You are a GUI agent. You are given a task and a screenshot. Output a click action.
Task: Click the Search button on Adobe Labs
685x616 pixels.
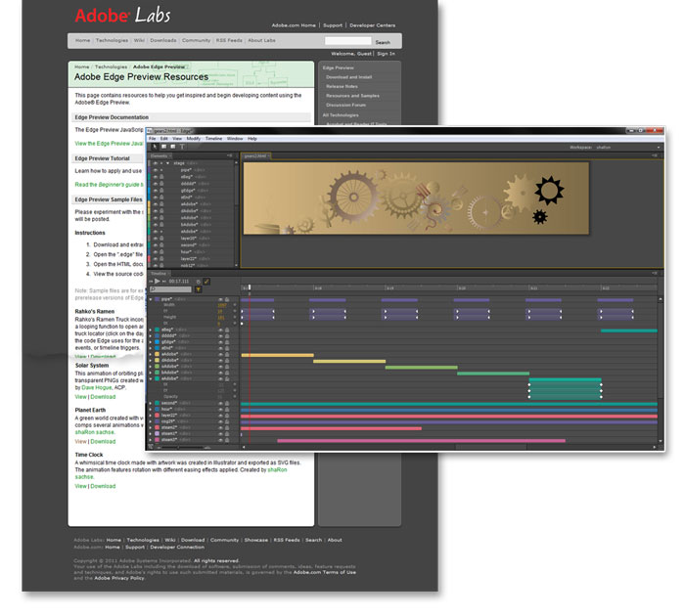tap(382, 42)
